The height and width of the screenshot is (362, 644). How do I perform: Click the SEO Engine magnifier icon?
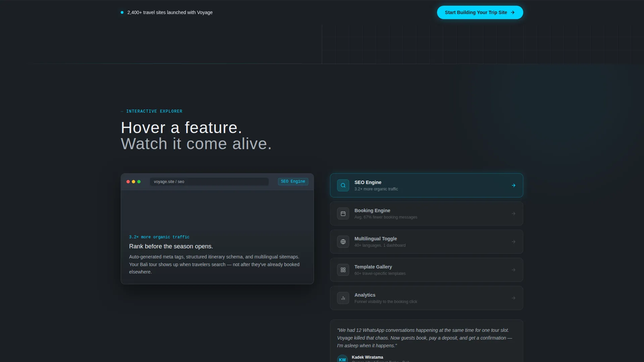tap(343, 185)
